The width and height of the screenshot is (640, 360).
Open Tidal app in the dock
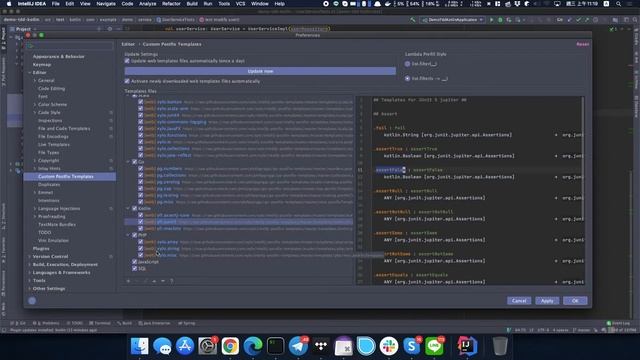point(321,346)
